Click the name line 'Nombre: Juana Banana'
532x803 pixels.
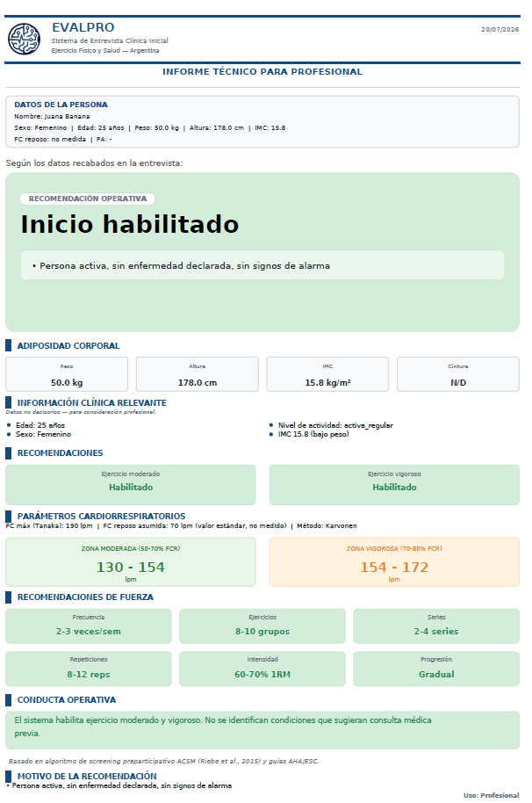(52, 116)
